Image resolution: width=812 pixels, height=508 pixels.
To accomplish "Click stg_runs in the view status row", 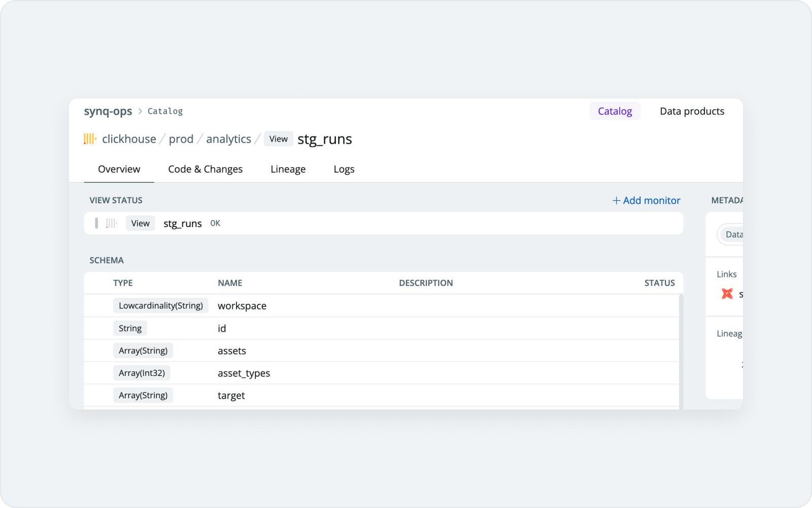I will point(183,224).
